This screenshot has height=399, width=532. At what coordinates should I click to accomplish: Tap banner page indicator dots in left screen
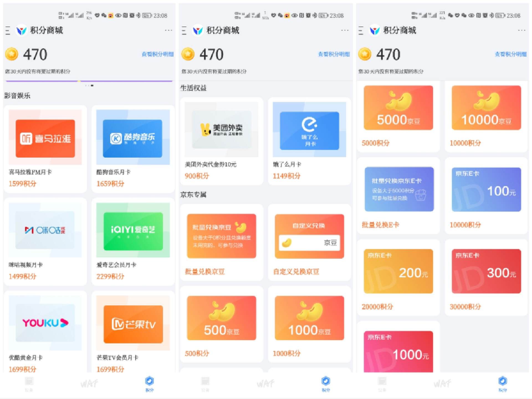coord(89,85)
